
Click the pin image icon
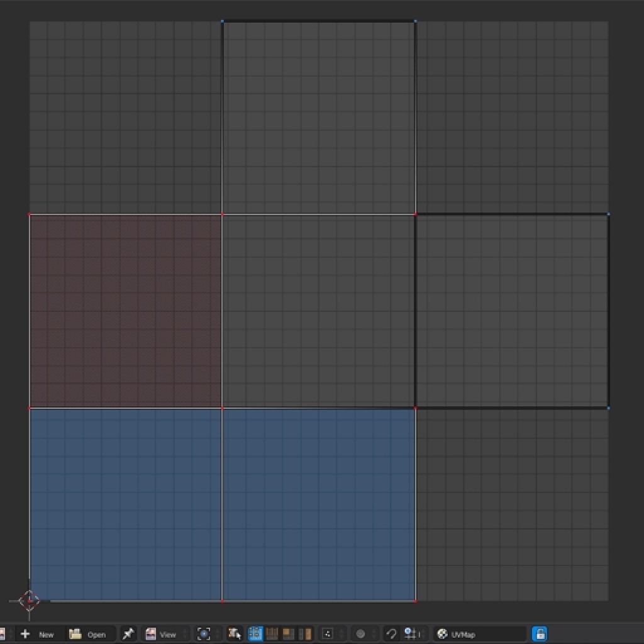pos(128,634)
